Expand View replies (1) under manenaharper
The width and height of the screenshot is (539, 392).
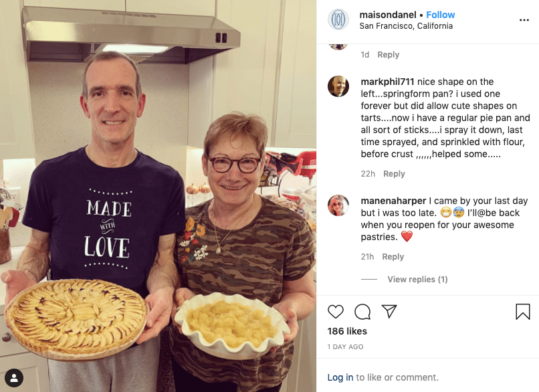point(417,279)
